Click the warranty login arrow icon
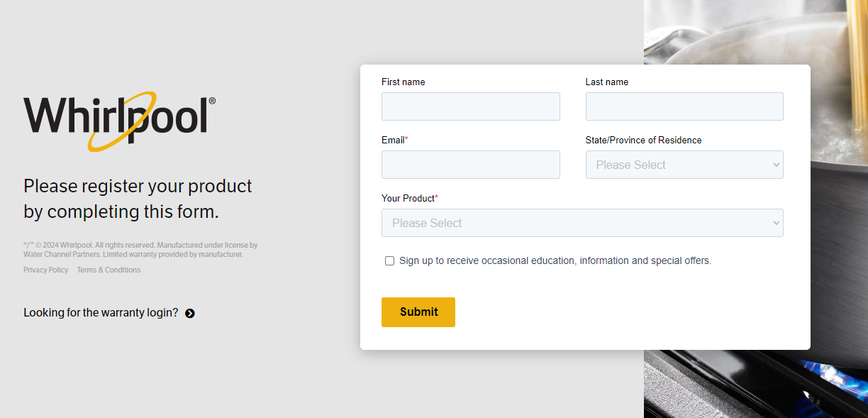Image resolution: width=868 pixels, height=418 pixels. (x=190, y=313)
